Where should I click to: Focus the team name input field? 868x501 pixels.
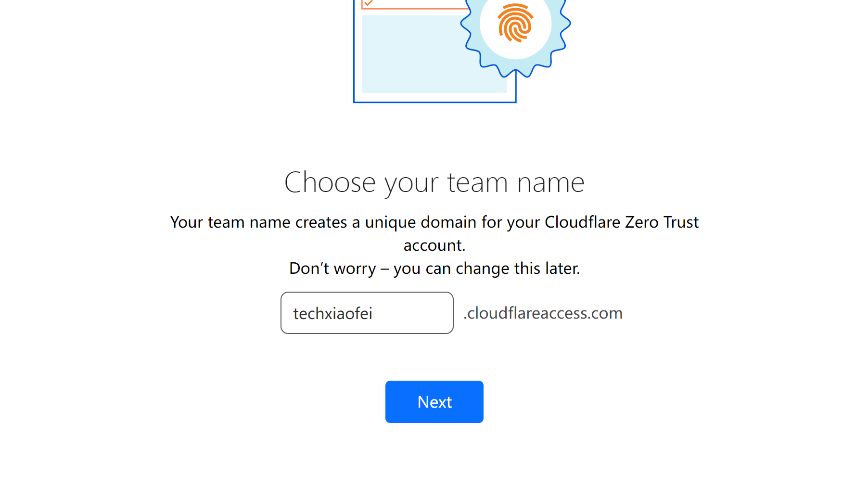point(367,313)
